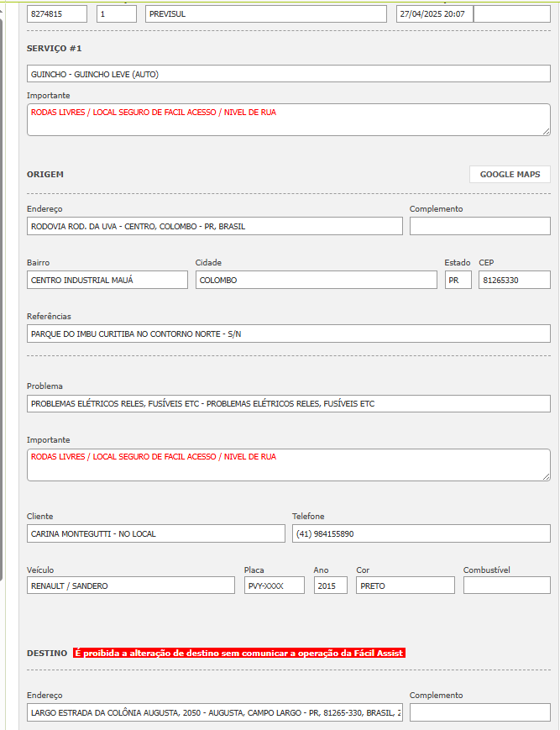
Task: Click the empty Combustível field
Action: click(x=506, y=586)
